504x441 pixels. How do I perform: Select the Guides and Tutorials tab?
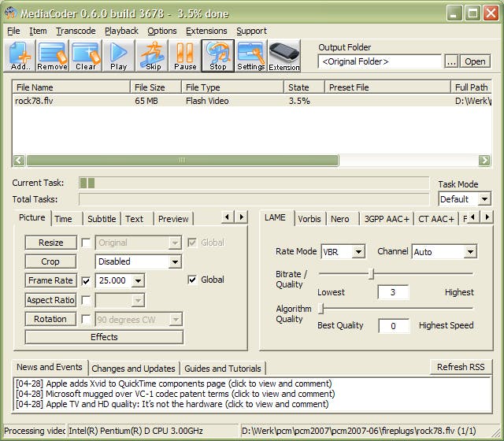click(222, 369)
